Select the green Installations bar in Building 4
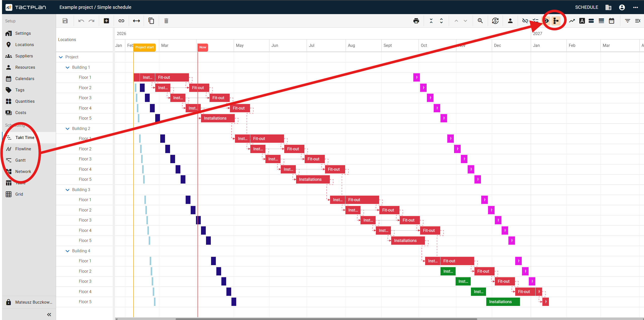 pos(503,302)
